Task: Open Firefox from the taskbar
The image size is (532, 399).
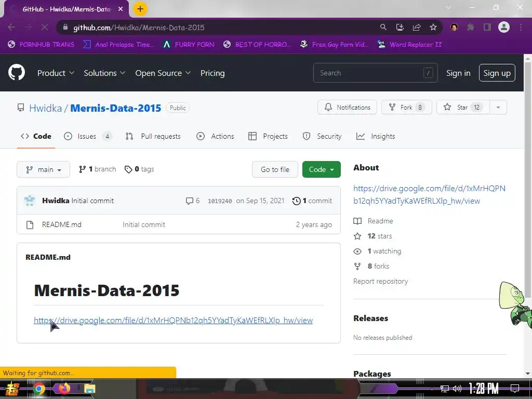Action: pos(64,388)
